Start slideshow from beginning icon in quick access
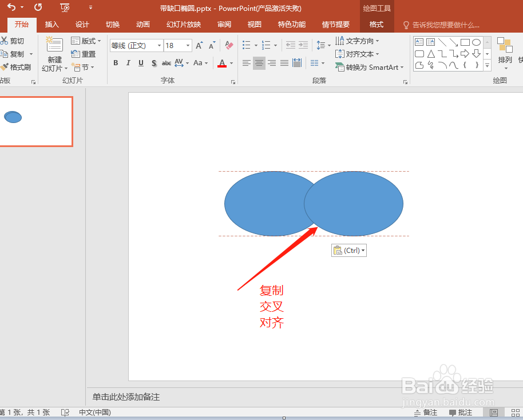 click(65, 7)
